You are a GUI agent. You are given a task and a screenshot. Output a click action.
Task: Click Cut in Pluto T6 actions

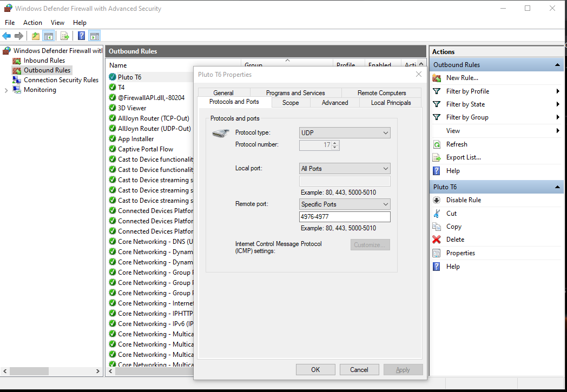(451, 213)
